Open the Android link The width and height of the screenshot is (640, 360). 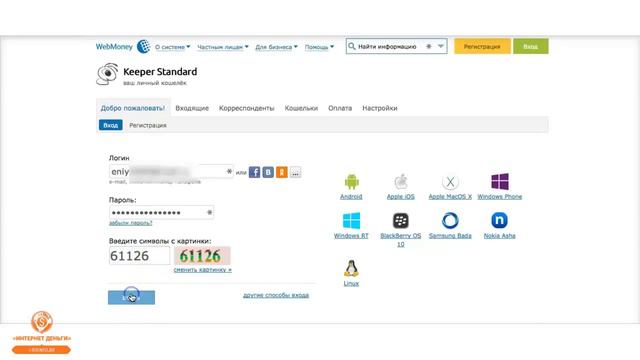coord(351,197)
